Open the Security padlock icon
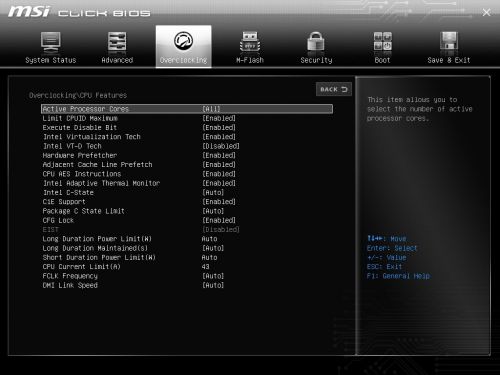Image resolution: width=500 pixels, height=375 pixels. (316, 42)
